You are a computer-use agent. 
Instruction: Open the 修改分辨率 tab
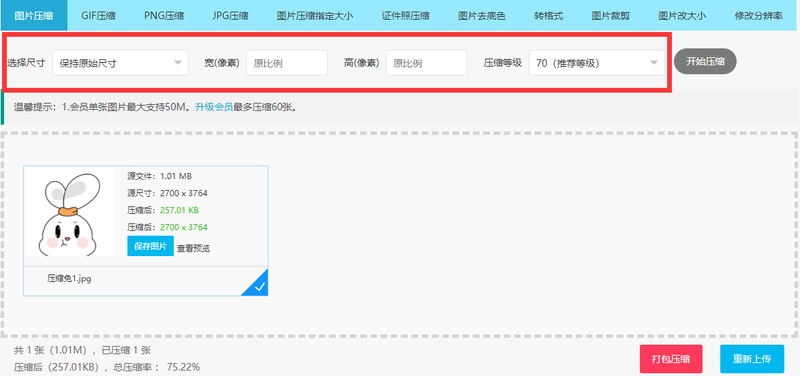point(758,15)
